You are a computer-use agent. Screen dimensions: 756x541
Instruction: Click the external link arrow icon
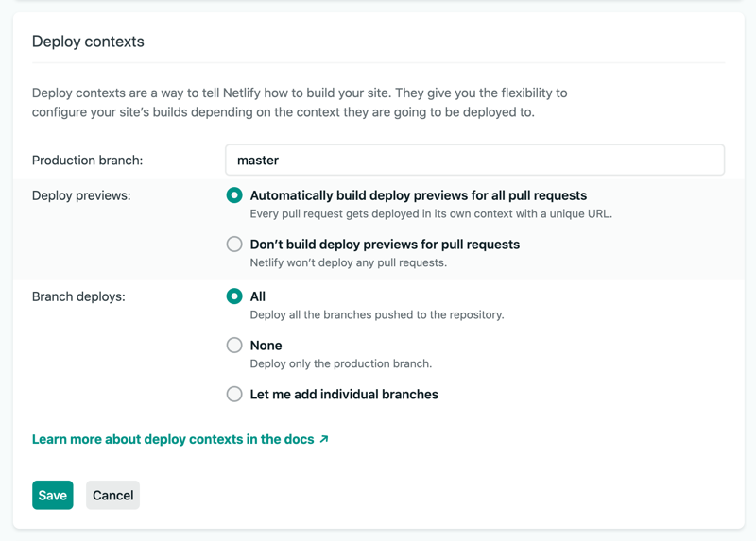point(324,439)
